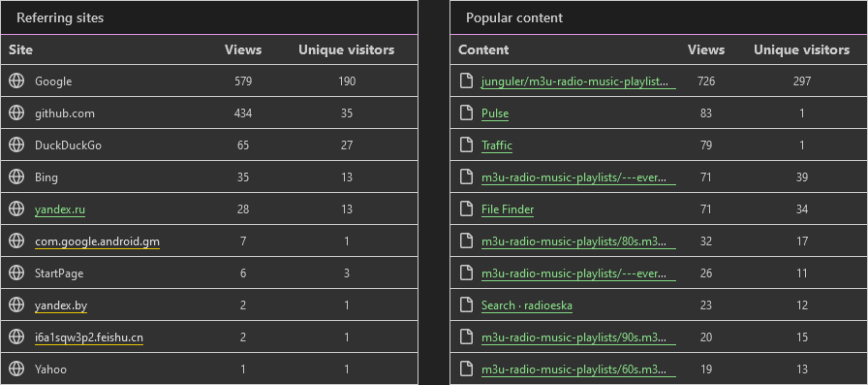Open the yandex.ru referrer link
This screenshot has width=868, height=385.
(60, 209)
